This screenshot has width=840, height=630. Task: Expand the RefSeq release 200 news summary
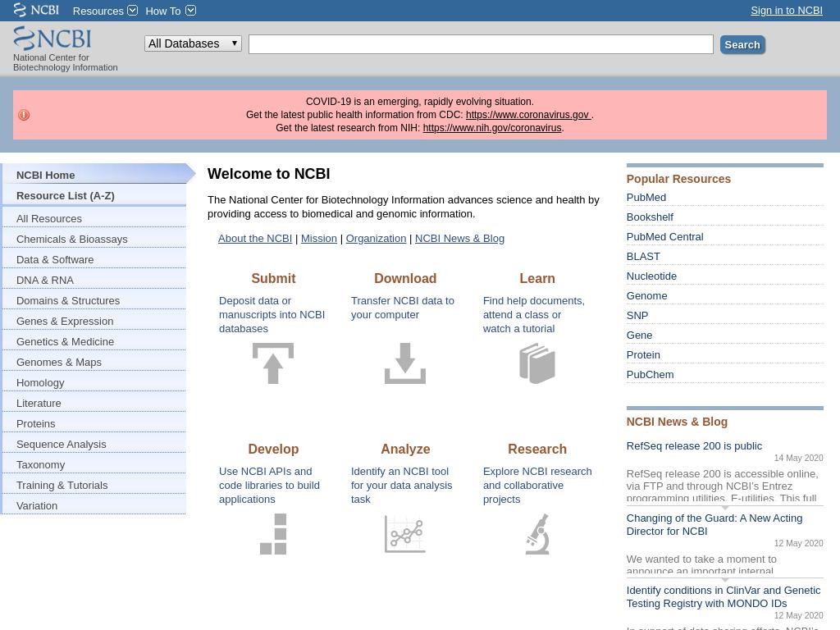point(724,507)
